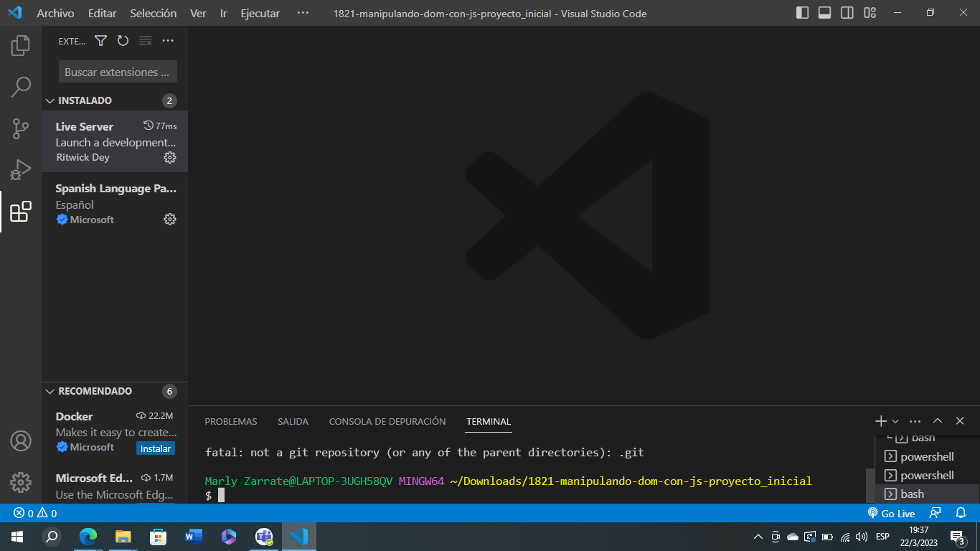980x551 pixels.
Task: Open the volume control in tray
Action: (x=862, y=537)
